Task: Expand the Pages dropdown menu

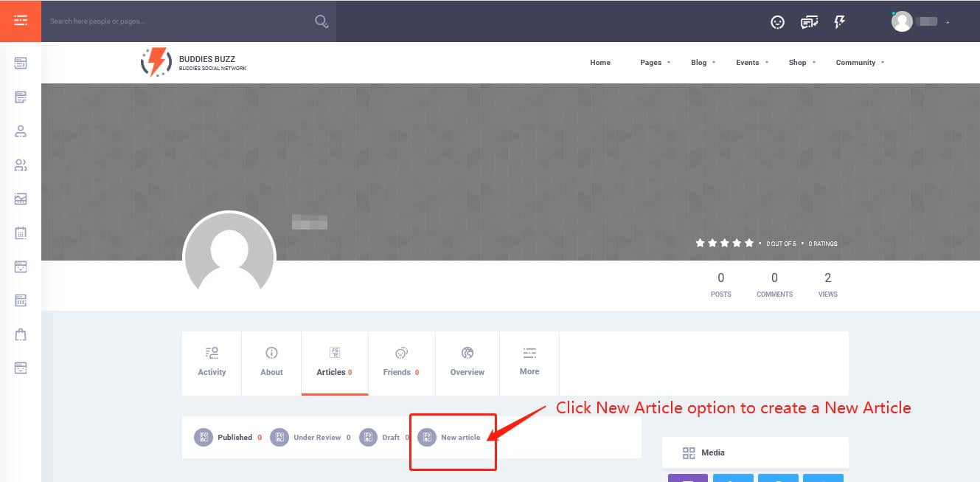Action: click(655, 63)
